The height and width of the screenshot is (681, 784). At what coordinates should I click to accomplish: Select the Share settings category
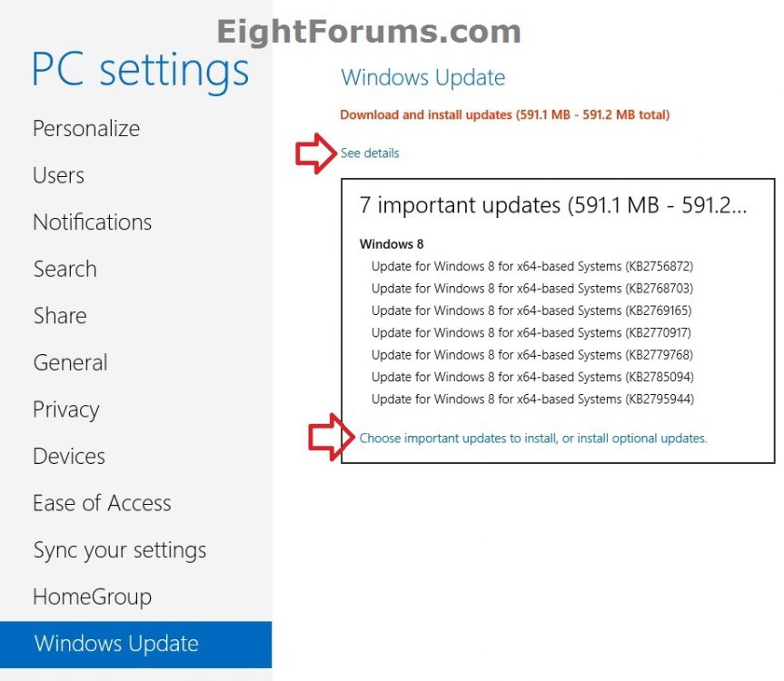point(60,316)
